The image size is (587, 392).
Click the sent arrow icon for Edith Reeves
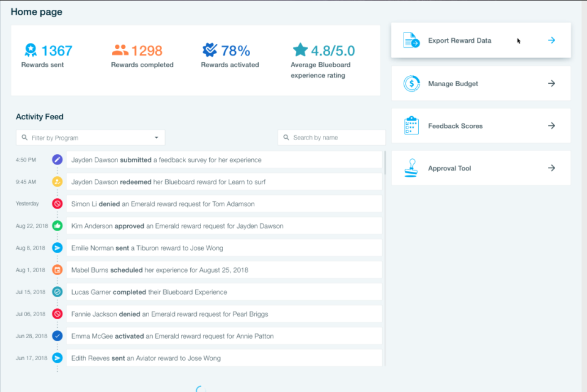[x=57, y=358]
